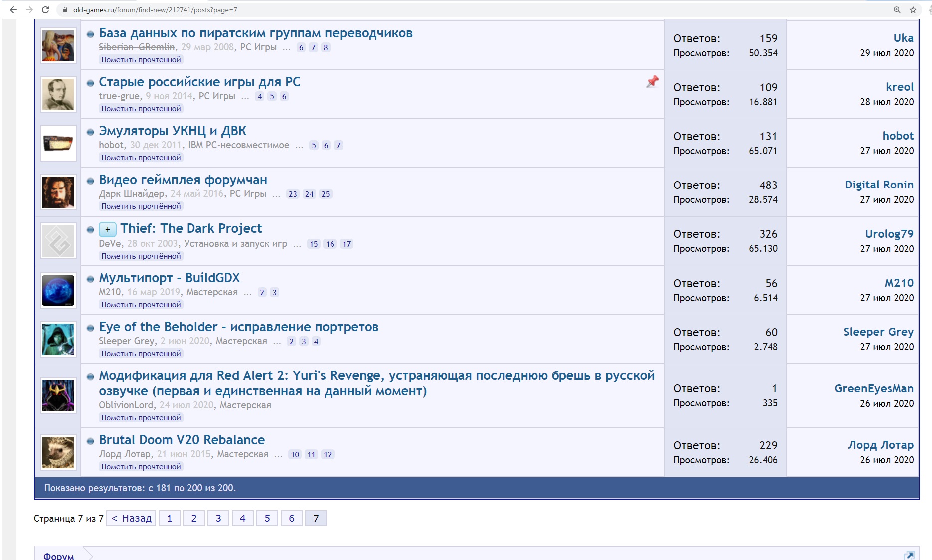Mark Red Alert 2 modification thread as read
Viewport: 932px width, 560px height.
click(x=141, y=418)
